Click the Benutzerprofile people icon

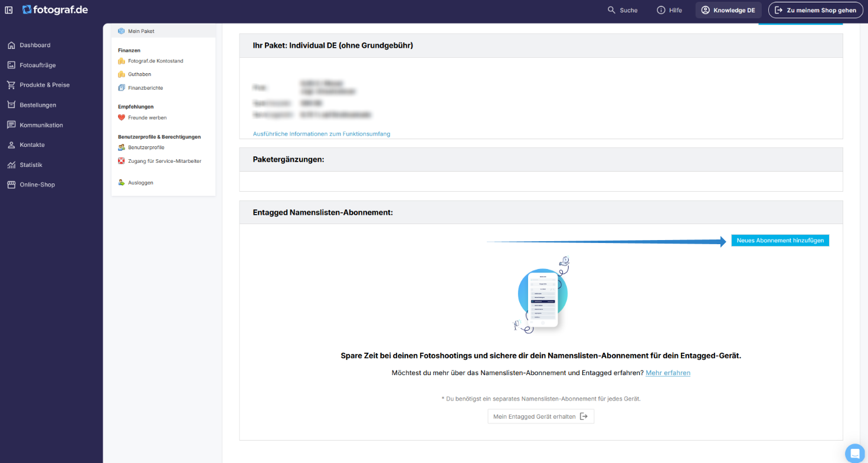(122, 147)
